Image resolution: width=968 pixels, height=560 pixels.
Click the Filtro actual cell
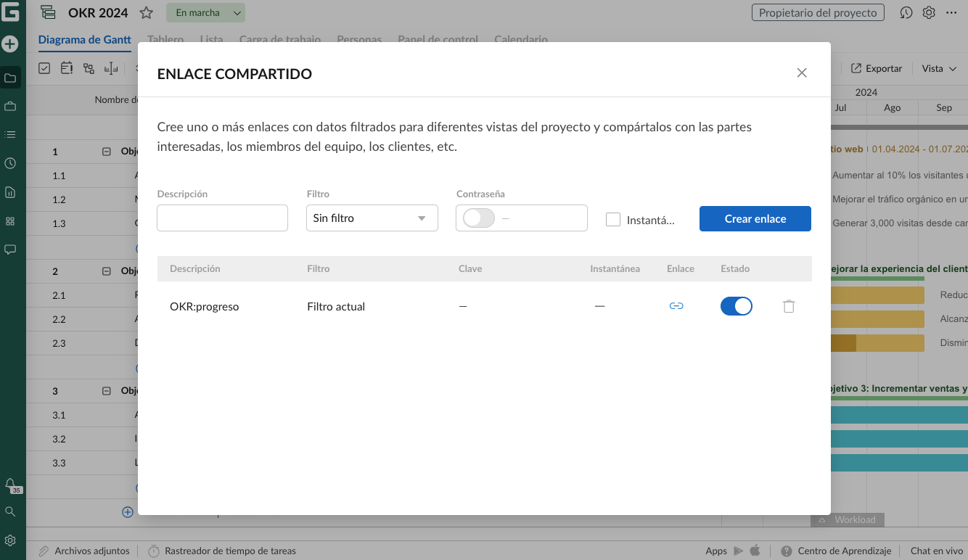pyautogui.click(x=336, y=306)
